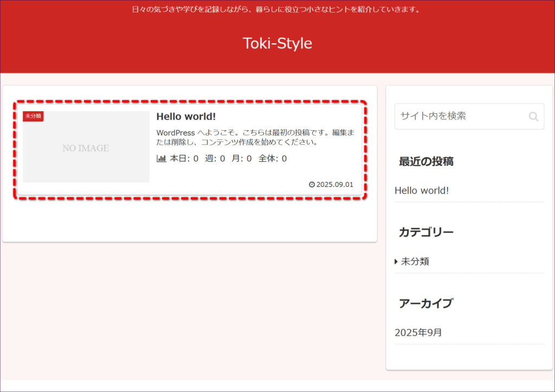
Task: Click the search magnifier icon
Action: pos(533,117)
